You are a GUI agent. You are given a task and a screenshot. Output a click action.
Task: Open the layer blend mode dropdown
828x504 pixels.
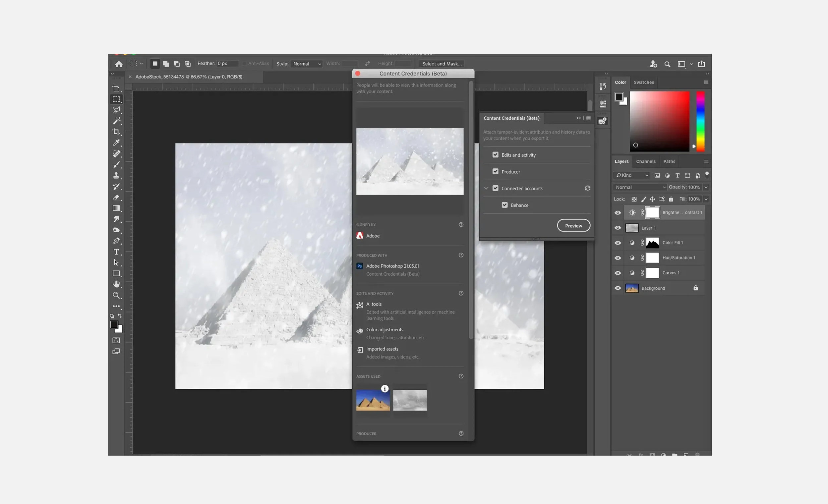[640, 187]
